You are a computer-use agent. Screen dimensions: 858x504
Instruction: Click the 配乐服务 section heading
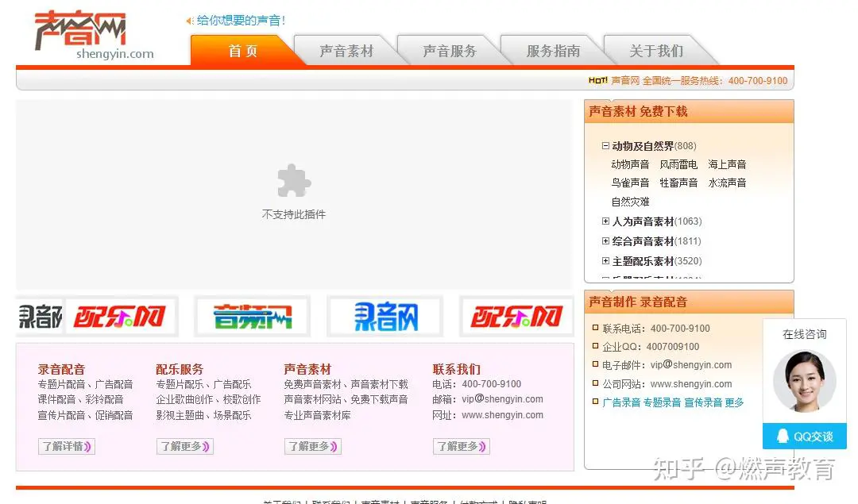(180, 369)
